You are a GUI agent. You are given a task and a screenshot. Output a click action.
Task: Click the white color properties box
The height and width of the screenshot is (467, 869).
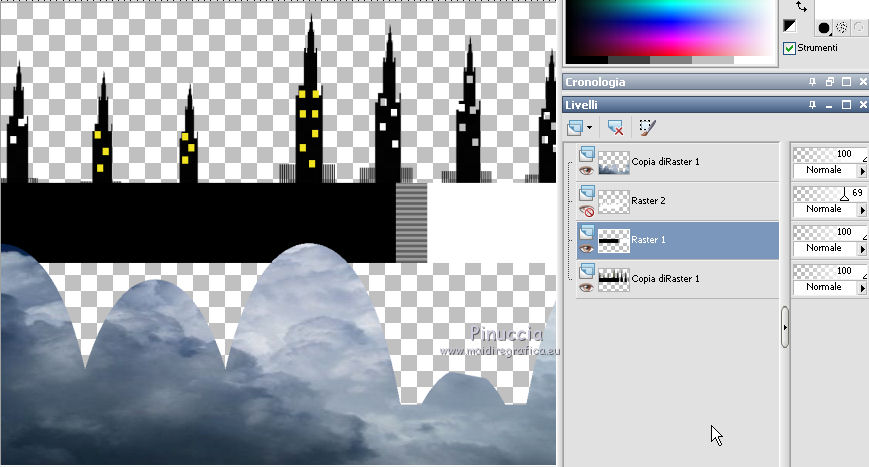pyautogui.click(x=840, y=8)
